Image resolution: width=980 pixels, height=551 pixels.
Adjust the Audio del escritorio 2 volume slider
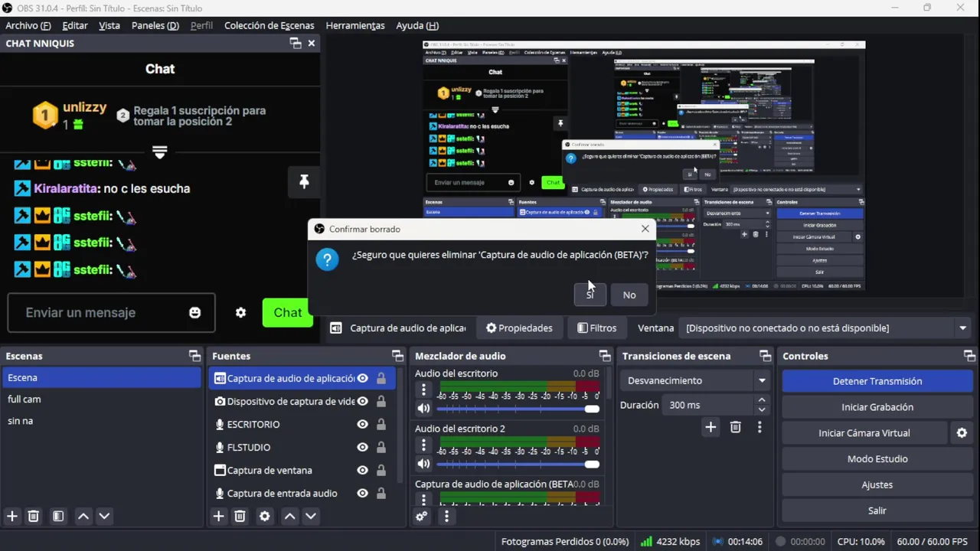tap(518, 464)
